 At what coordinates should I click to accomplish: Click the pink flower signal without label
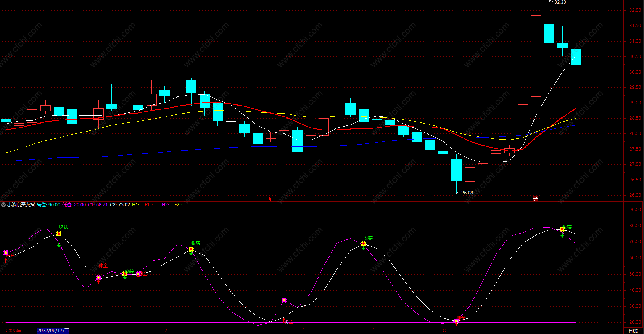pos(284,300)
